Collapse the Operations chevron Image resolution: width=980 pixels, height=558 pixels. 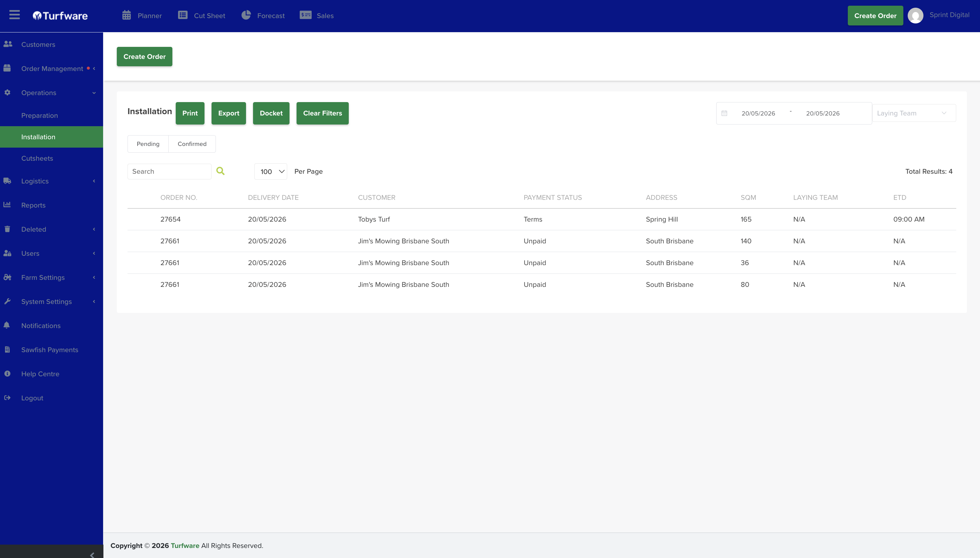click(x=94, y=93)
